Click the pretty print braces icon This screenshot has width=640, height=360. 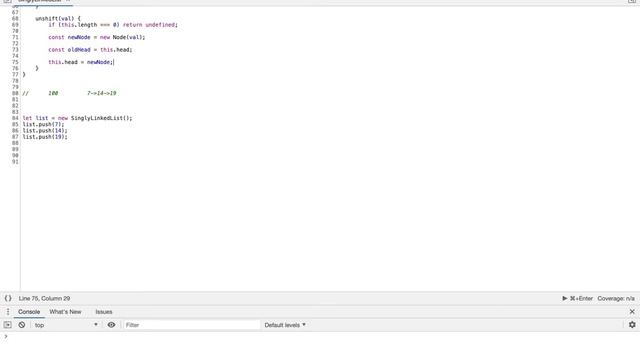point(8,298)
